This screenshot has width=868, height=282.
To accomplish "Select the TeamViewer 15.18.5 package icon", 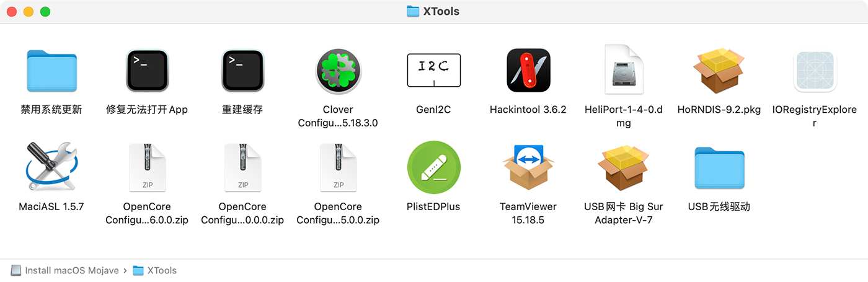I will [x=528, y=167].
